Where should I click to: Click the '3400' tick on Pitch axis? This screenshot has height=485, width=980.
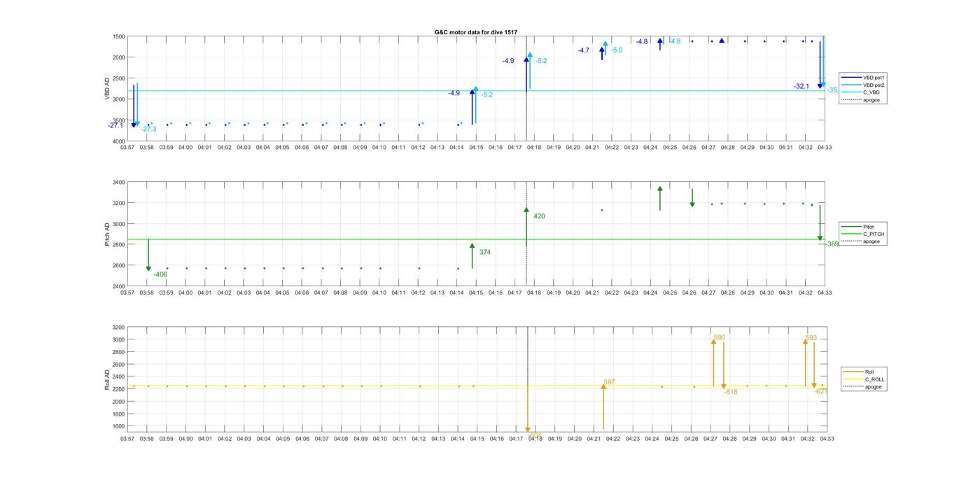[118, 183]
